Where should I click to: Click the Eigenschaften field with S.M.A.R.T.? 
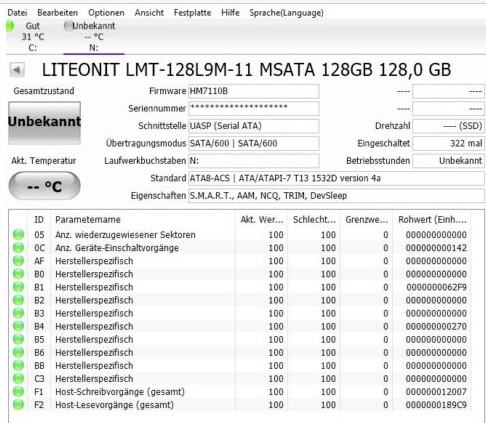[336, 196]
